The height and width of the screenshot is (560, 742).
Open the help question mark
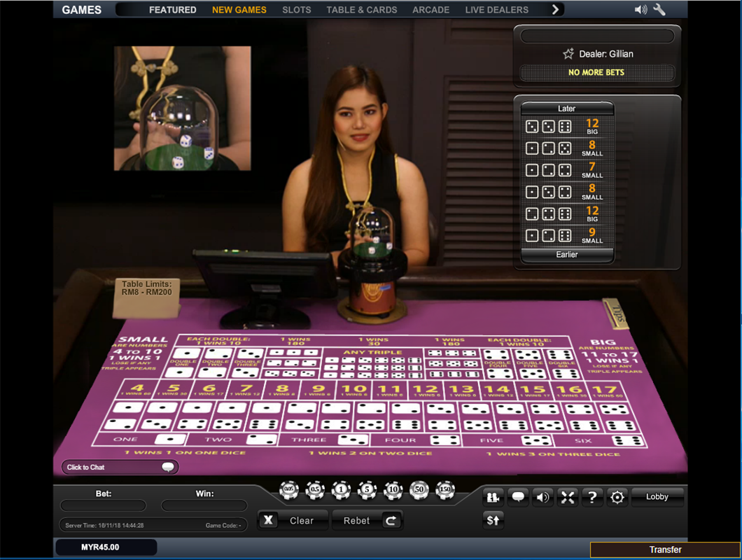pos(592,497)
